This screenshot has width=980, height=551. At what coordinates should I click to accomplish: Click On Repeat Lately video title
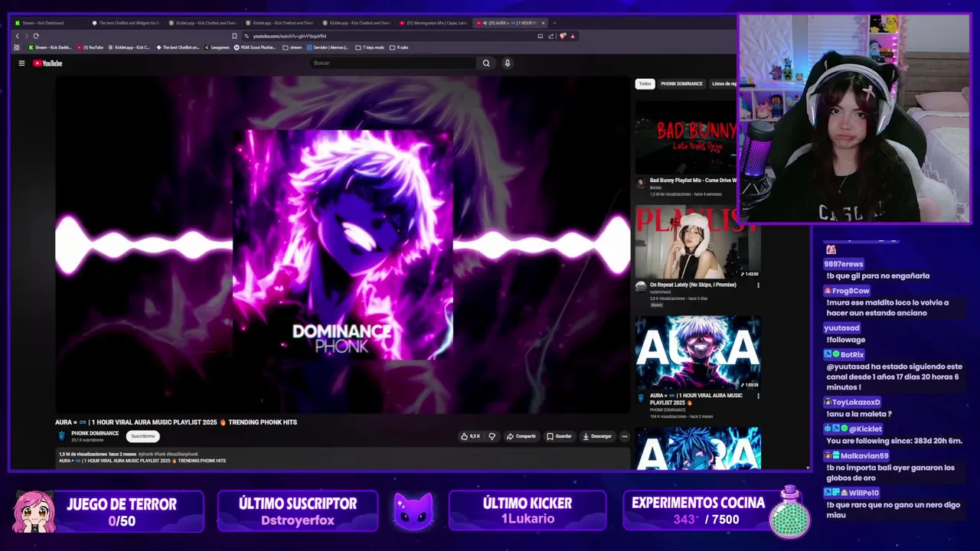click(x=693, y=285)
